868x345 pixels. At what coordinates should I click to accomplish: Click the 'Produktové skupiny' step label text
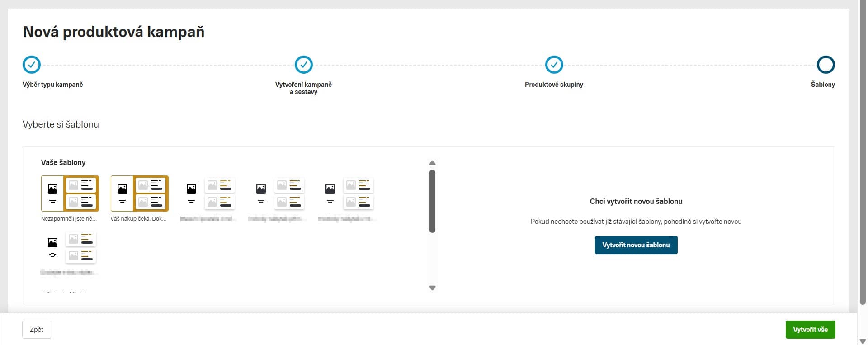(554, 85)
